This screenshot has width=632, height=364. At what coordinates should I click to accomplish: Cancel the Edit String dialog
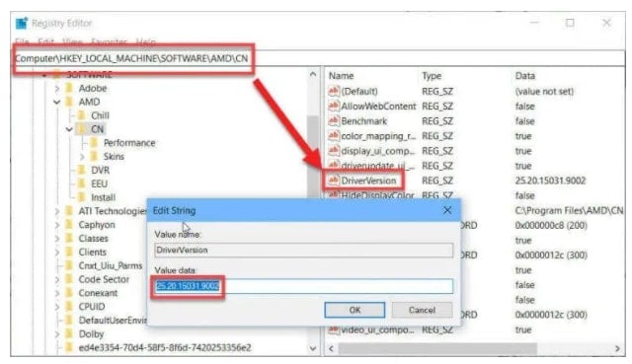coord(422,310)
